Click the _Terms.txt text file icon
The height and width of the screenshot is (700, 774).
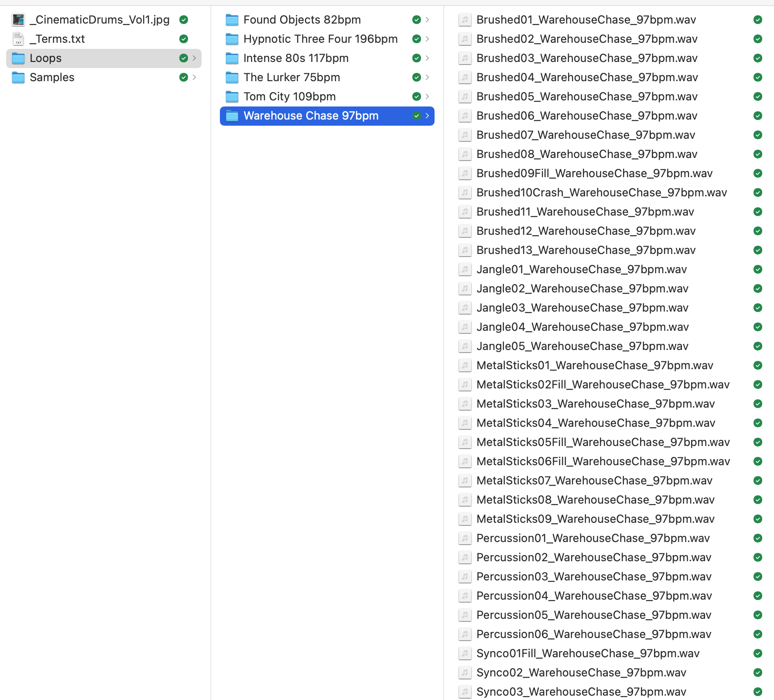tap(18, 39)
